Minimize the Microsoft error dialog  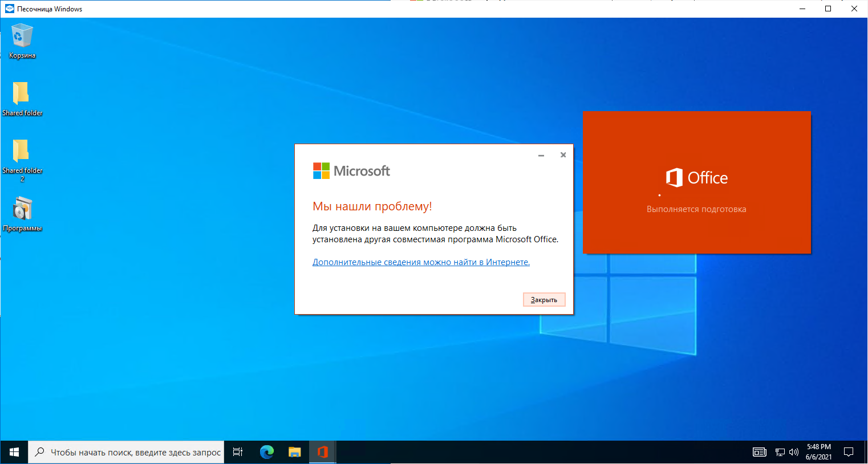pos(541,155)
